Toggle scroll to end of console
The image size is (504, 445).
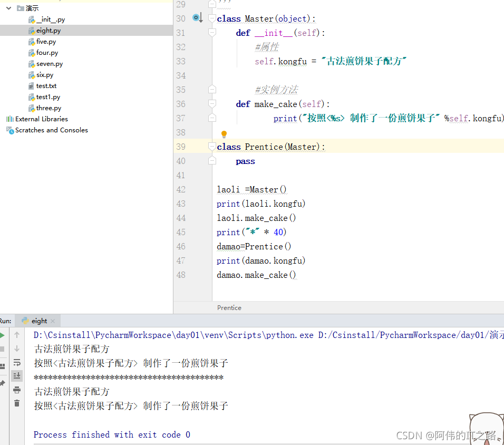coord(17,375)
